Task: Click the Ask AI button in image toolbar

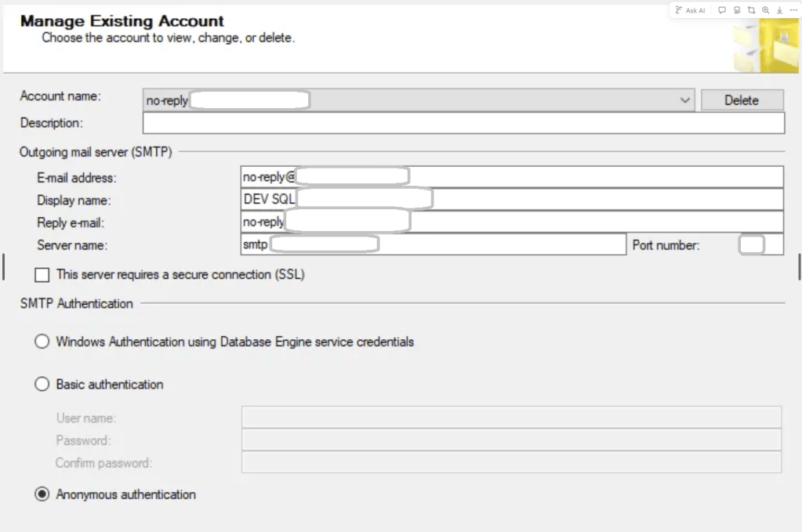Action: point(690,10)
